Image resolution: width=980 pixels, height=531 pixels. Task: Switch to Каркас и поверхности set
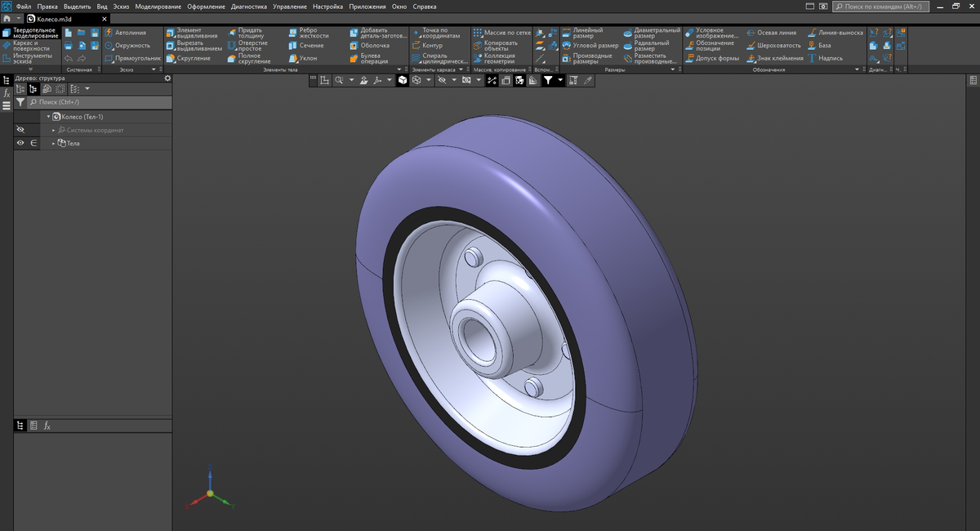click(30, 46)
